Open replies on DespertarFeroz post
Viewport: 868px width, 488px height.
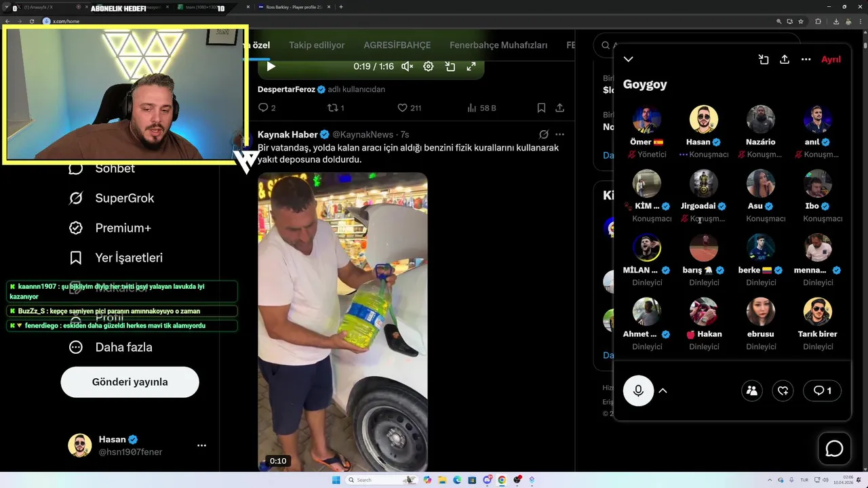pos(267,108)
